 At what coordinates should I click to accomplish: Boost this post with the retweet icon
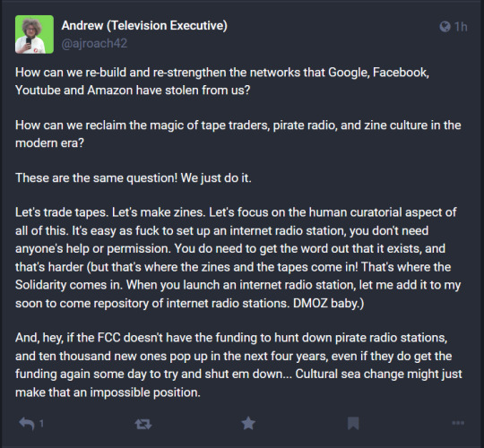click(143, 424)
